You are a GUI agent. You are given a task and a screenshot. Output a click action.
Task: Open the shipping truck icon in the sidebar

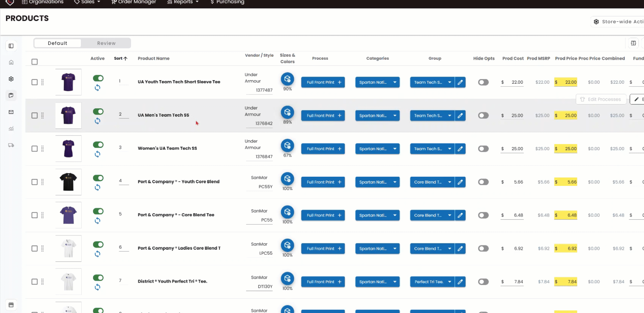tap(11, 145)
